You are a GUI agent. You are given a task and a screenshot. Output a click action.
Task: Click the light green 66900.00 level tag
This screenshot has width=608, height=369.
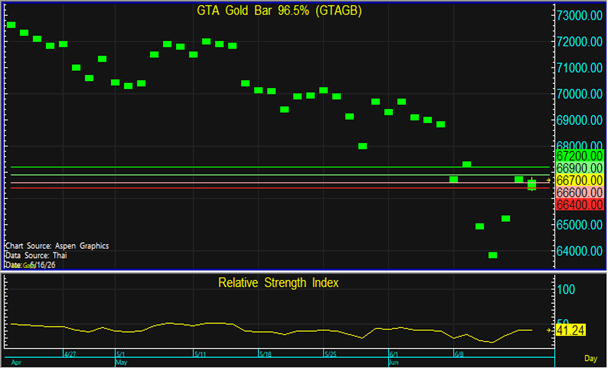[580, 168]
